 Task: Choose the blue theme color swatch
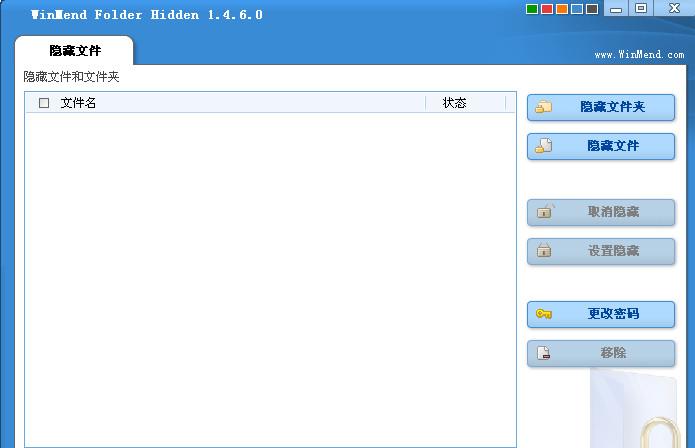[577, 9]
